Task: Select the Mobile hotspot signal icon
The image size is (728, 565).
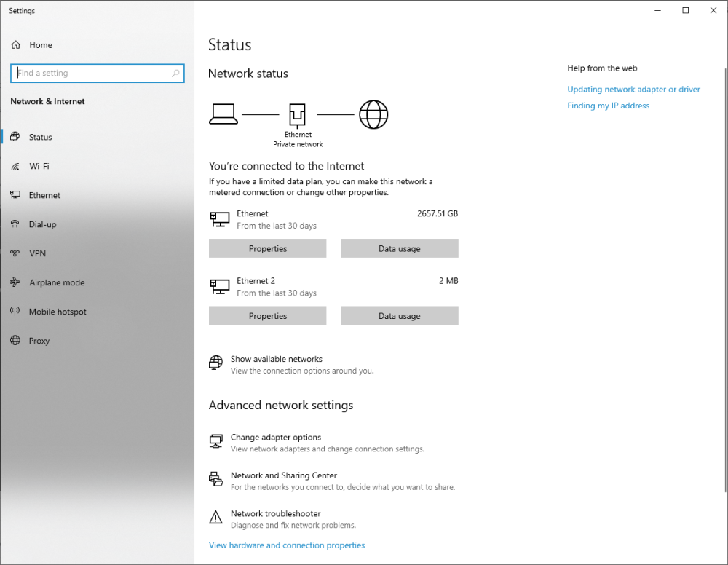Action: tap(15, 312)
